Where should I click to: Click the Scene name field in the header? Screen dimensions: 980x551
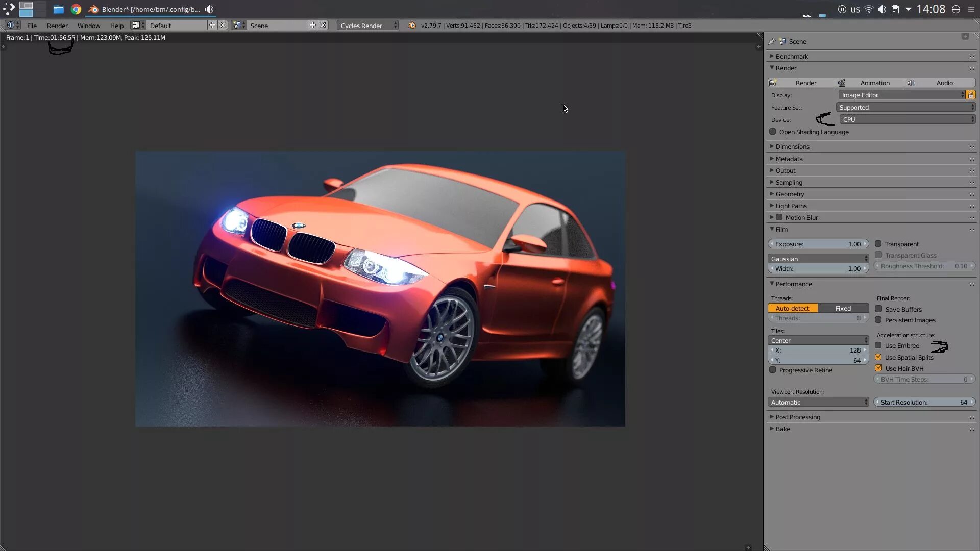(x=278, y=25)
